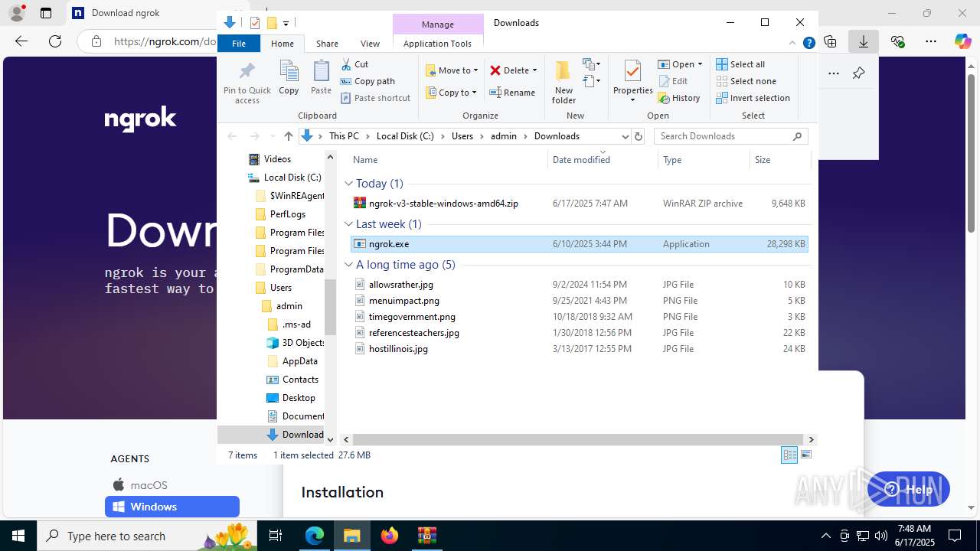The image size is (980, 551).
Task: Open Firefox from the taskbar
Action: click(390, 536)
